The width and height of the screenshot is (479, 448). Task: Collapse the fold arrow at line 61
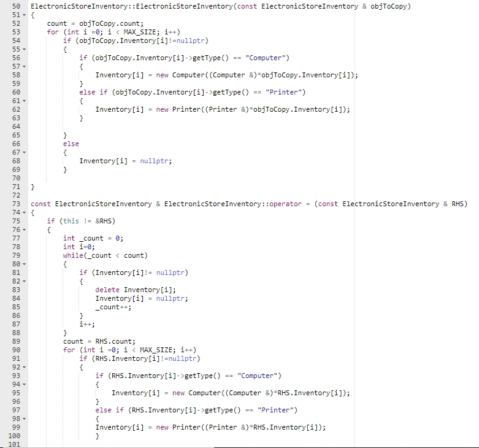click(x=24, y=101)
